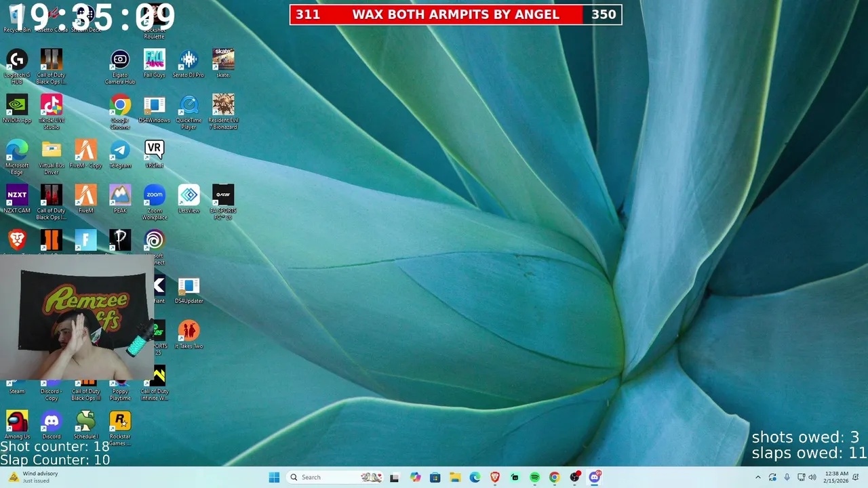Click the Remzee webcam overlay
The height and width of the screenshot is (488, 868).
click(x=76, y=317)
